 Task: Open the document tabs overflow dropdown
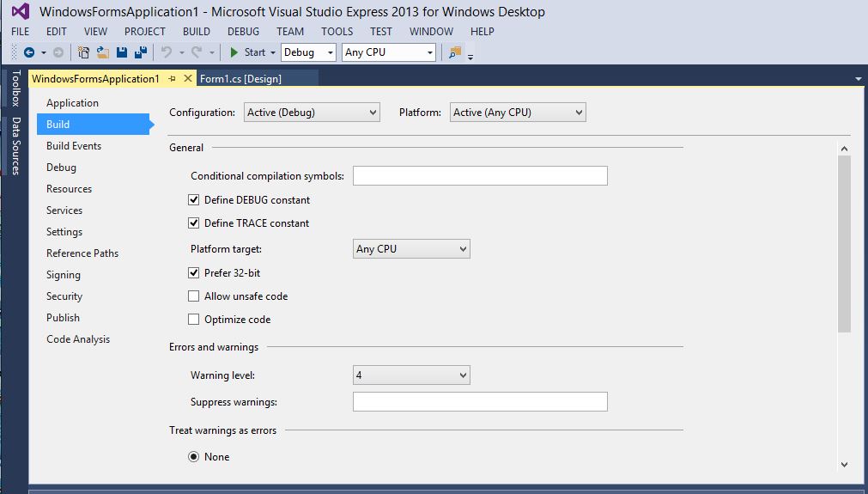(859, 79)
